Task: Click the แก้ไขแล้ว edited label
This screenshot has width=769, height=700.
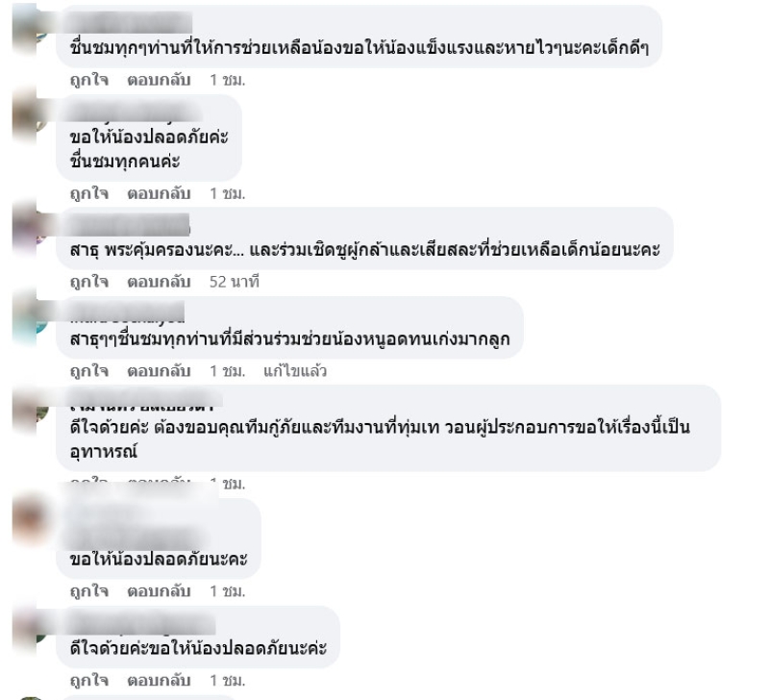Action: pos(295,371)
